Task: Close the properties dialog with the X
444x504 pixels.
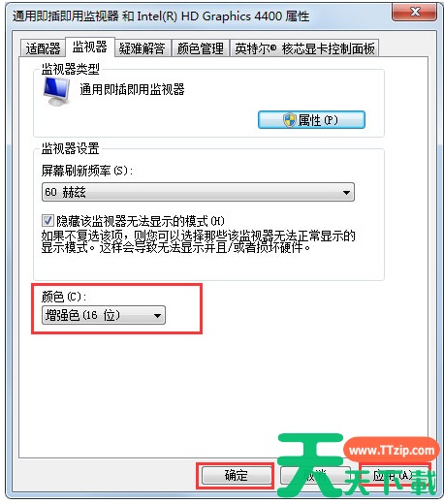Action: tap(414, 13)
